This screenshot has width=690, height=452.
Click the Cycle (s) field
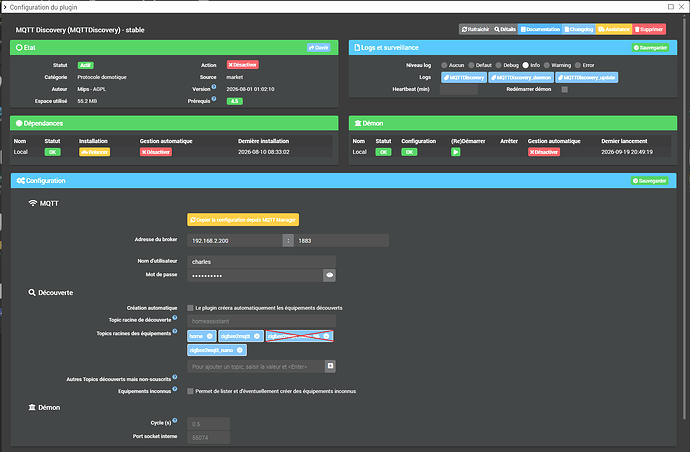tap(209, 424)
